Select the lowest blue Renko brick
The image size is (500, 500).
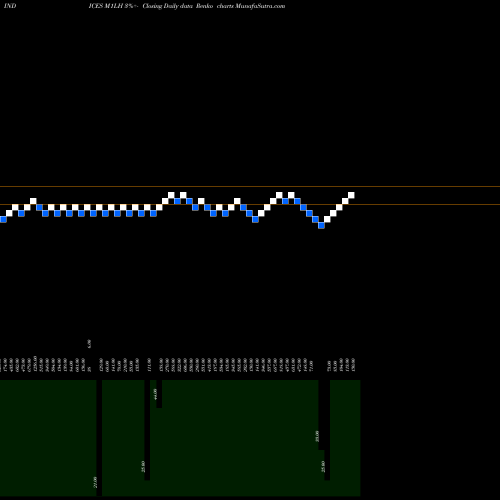(321, 225)
